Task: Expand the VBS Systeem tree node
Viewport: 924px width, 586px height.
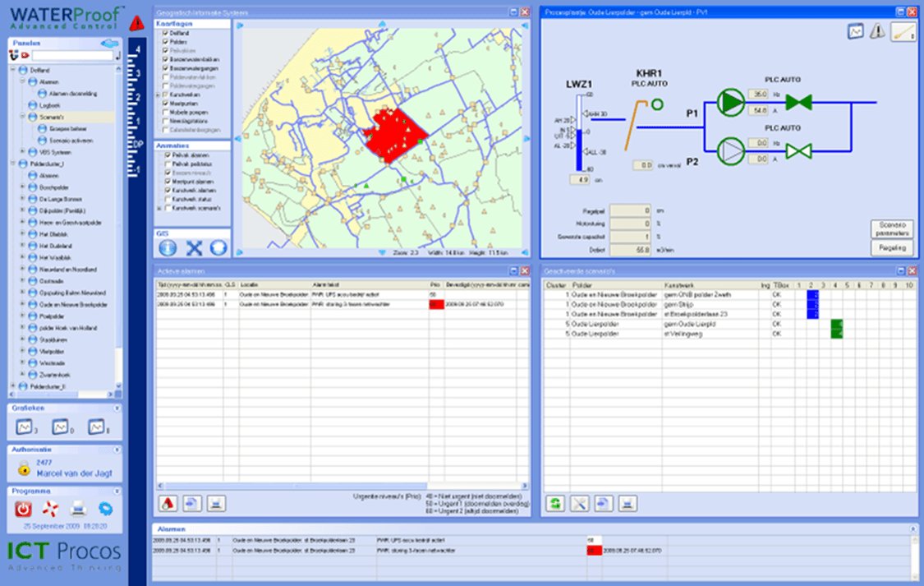Action: [x=23, y=152]
